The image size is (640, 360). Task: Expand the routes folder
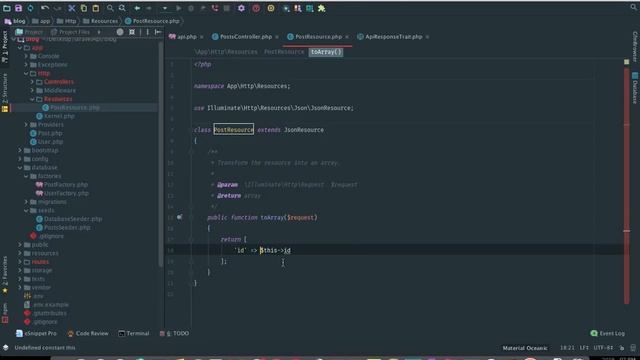pyautogui.click(x=20, y=262)
